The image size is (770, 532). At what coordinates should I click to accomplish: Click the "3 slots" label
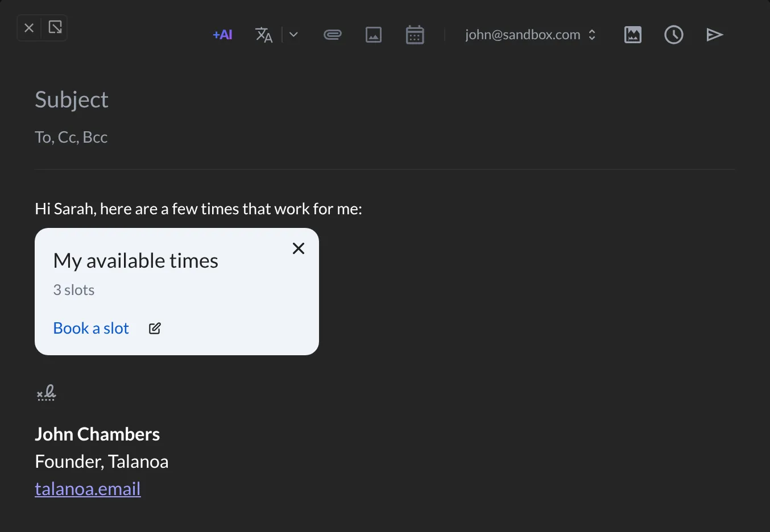(x=74, y=290)
